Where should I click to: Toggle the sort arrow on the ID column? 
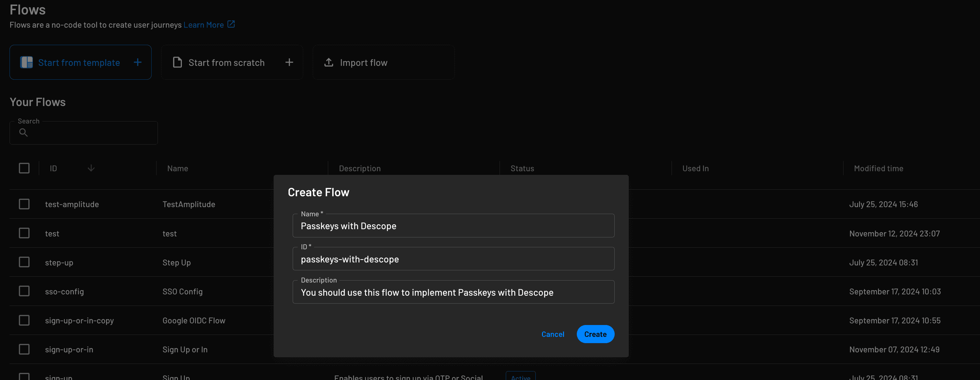pyautogui.click(x=91, y=168)
